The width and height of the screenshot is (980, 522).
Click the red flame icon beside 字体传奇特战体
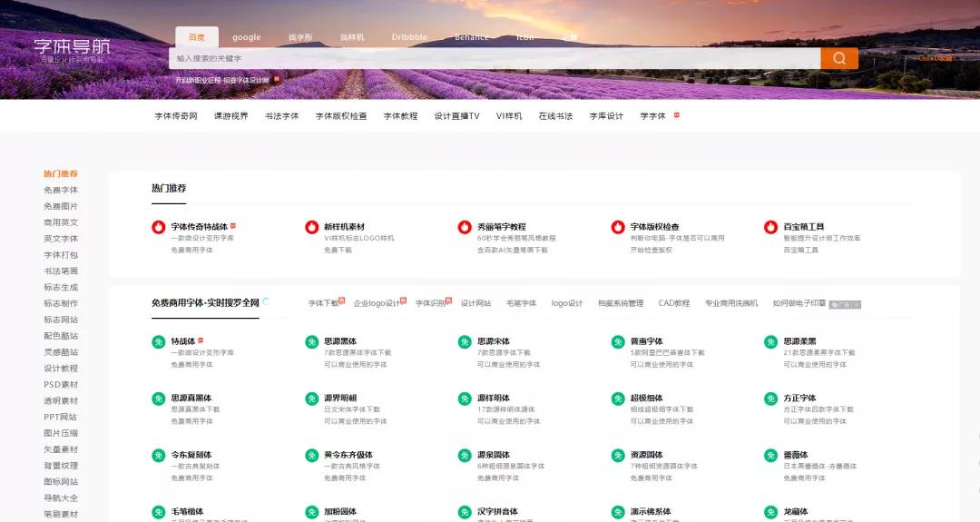pos(159,227)
